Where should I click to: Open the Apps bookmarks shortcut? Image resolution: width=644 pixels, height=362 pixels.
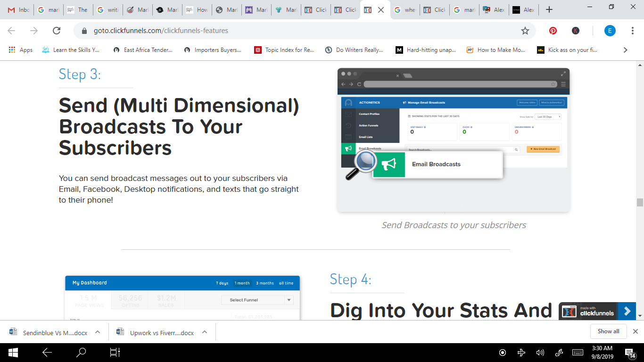20,50
